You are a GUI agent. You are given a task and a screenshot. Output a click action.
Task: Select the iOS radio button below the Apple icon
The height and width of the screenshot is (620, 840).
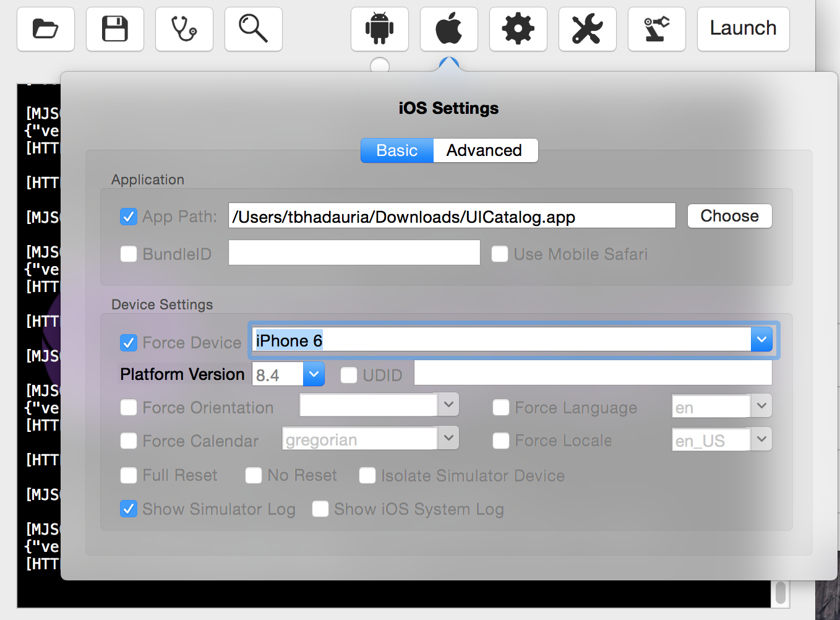(x=449, y=64)
